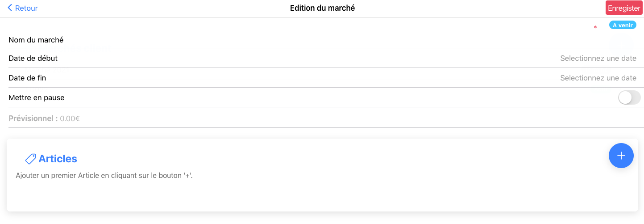644x224 pixels.
Task: Click the back chevron arrow icon
Action: [10, 8]
